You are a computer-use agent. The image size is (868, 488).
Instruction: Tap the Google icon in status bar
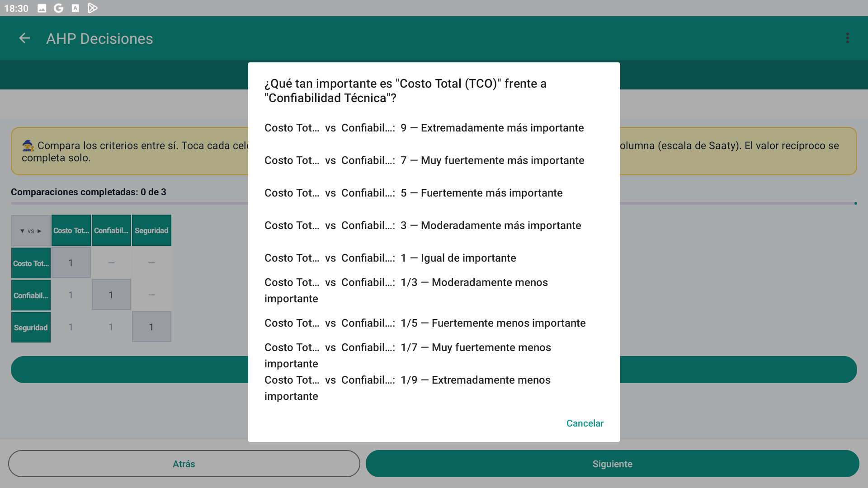(58, 8)
